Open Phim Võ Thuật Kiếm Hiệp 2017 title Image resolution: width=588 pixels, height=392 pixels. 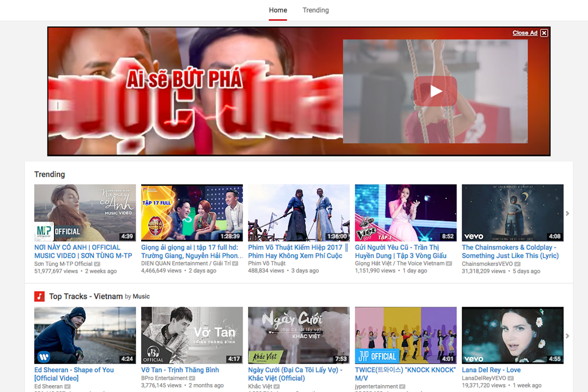click(x=298, y=251)
